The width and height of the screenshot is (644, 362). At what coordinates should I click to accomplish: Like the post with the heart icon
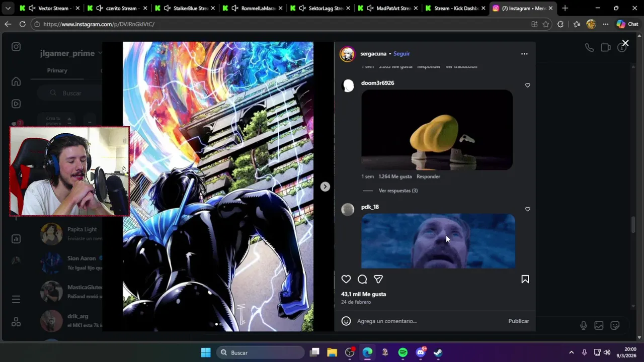[x=346, y=279]
